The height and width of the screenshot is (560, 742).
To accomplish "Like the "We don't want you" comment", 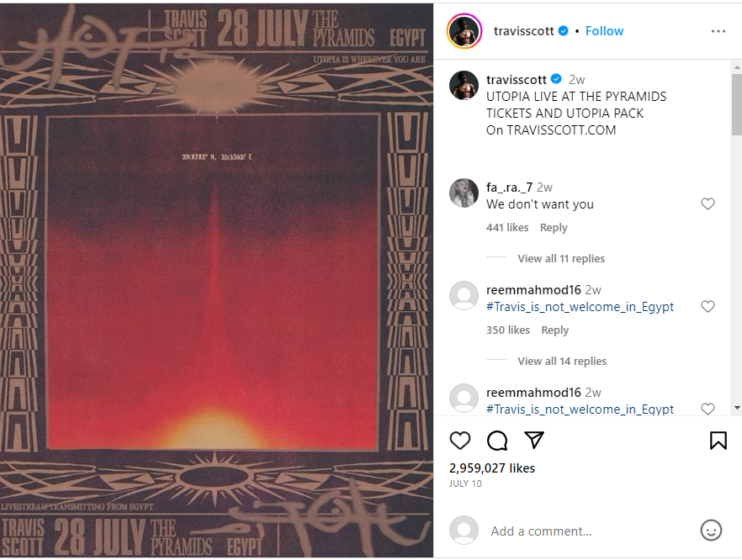I will [708, 203].
